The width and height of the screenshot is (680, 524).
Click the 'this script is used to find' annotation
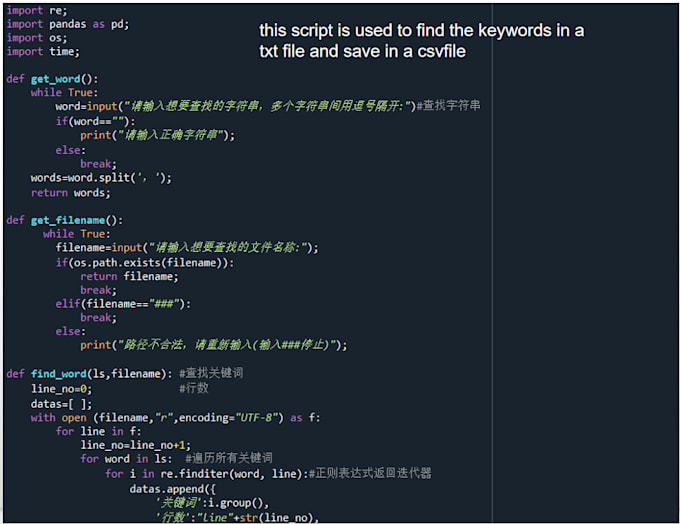tap(422, 31)
